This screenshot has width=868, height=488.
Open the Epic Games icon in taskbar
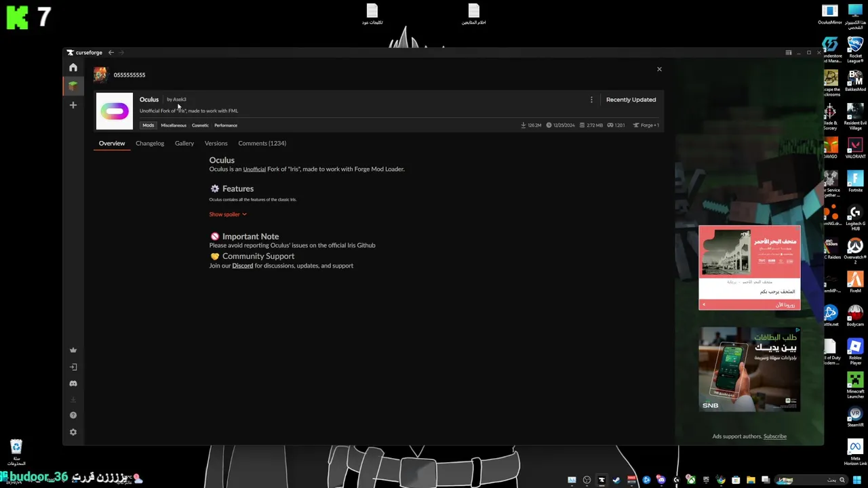(706, 481)
